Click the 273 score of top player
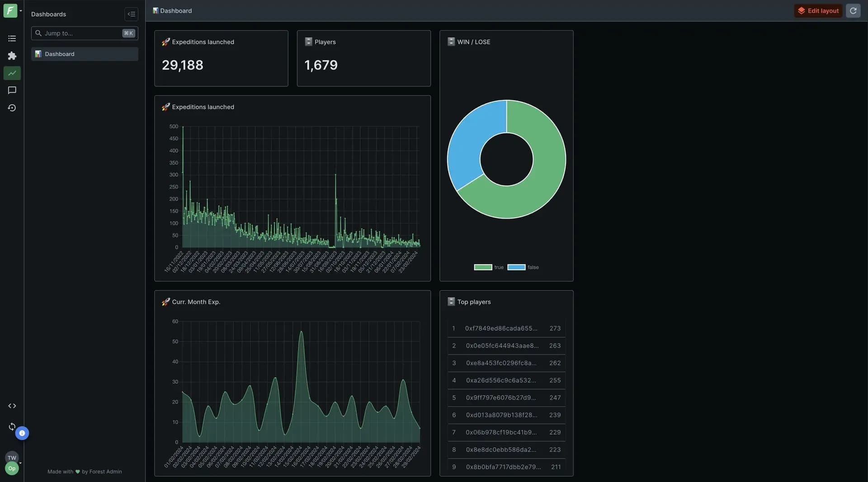 [x=555, y=328]
